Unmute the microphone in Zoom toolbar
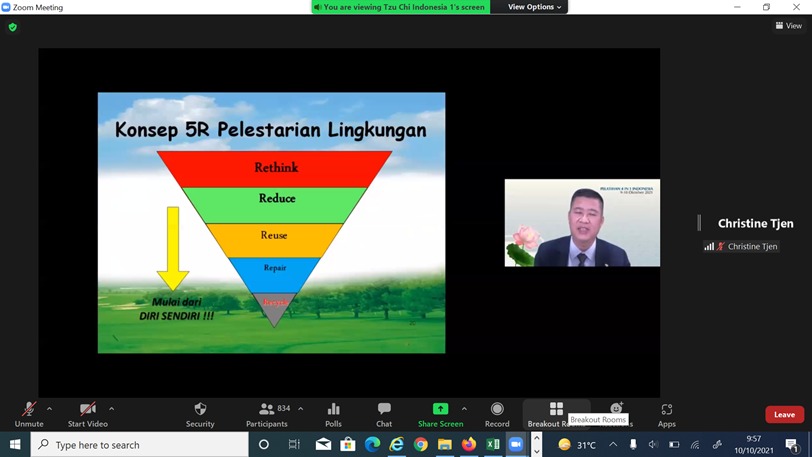The height and width of the screenshot is (457, 812). click(29, 415)
